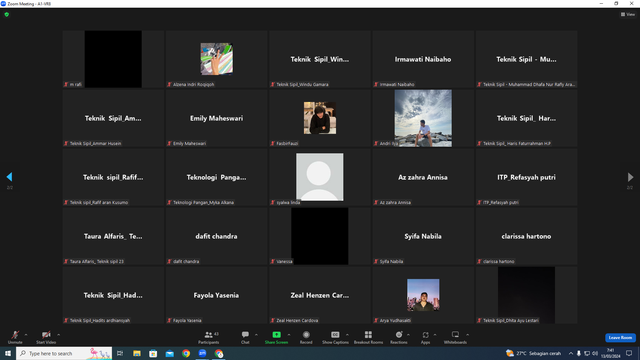Open the View layout menu
This screenshot has width=640, height=360.
click(628, 14)
